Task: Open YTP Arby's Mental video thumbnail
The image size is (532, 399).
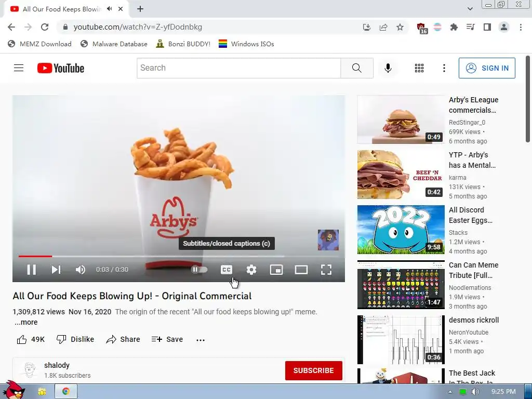Action: point(401,175)
